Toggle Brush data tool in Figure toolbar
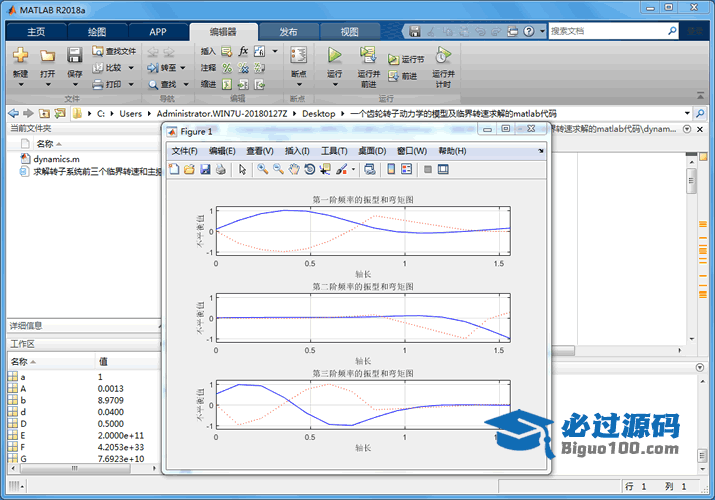Viewport: 715px width, 500px height. click(341, 170)
